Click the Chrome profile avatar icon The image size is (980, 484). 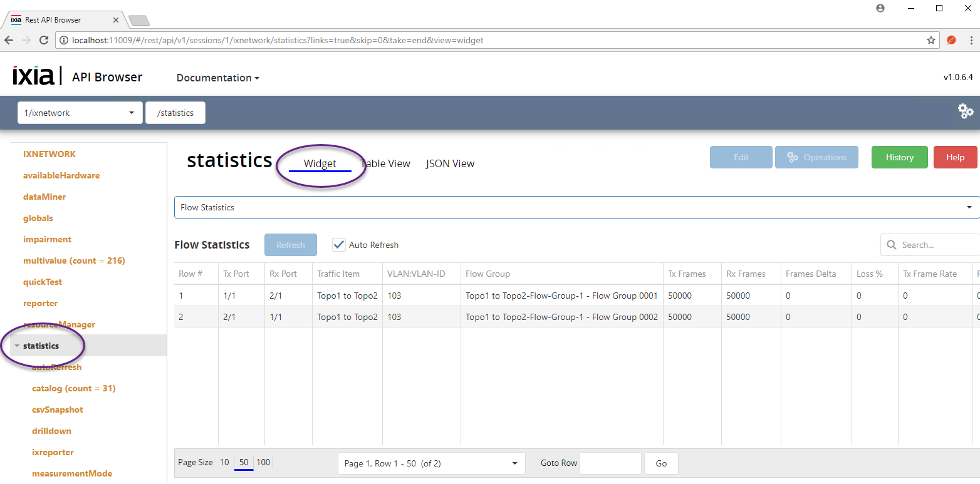(880, 8)
